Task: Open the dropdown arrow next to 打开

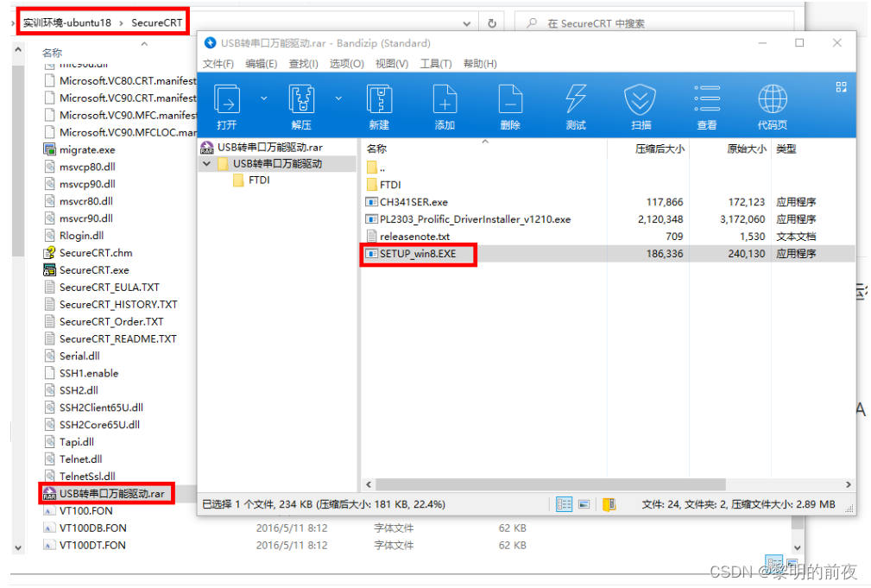Action: [264, 98]
